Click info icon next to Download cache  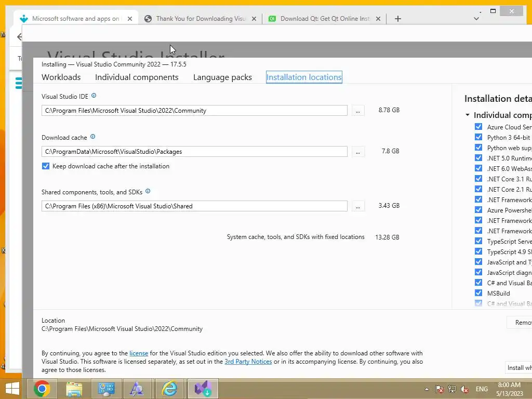(x=92, y=137)
